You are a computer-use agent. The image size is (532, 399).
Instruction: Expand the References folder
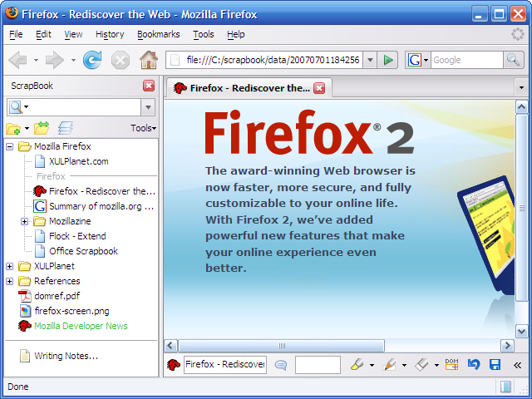(10, 281)
